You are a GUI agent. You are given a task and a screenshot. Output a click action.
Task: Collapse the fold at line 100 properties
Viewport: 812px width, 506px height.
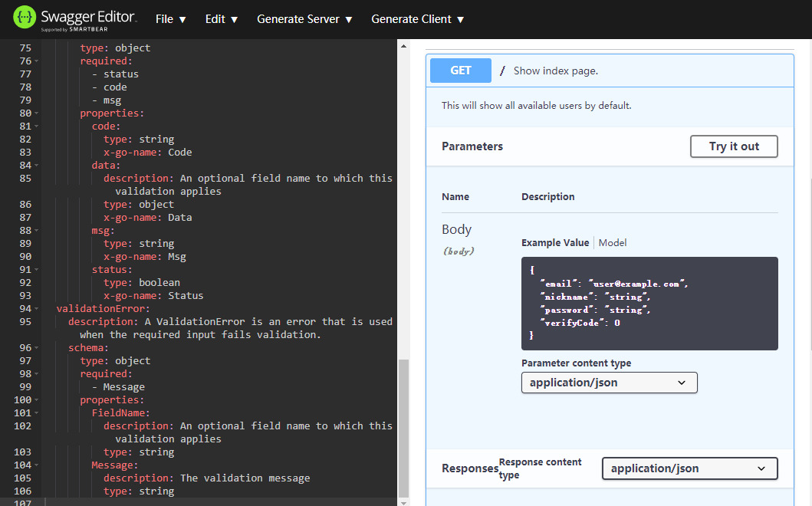pyautogui.click(x=37, y=400)
